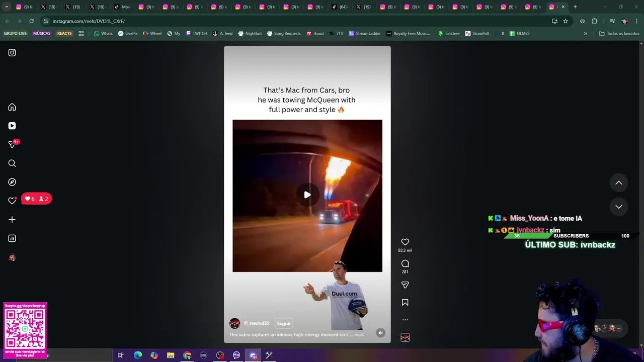Open the GRUPO LIVE bookmark folder
This screenshot has width=644, height=362.
click(x=16, y=34)
